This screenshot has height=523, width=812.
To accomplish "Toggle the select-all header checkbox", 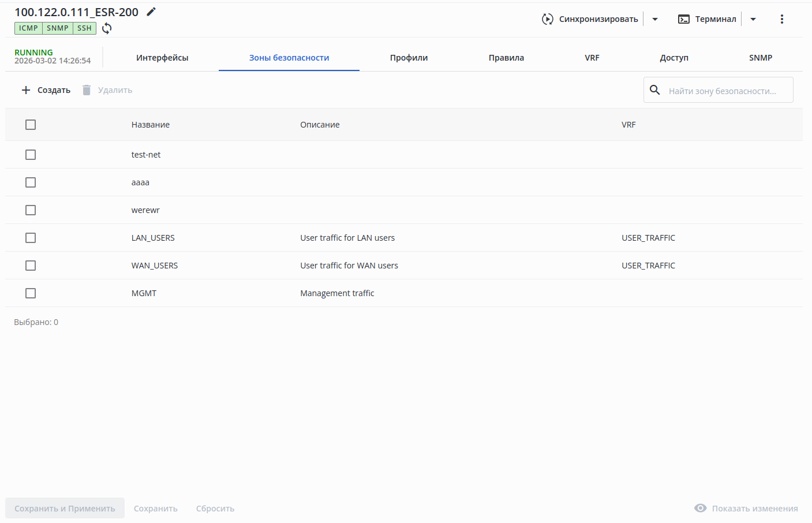I will tap(31, 125).
